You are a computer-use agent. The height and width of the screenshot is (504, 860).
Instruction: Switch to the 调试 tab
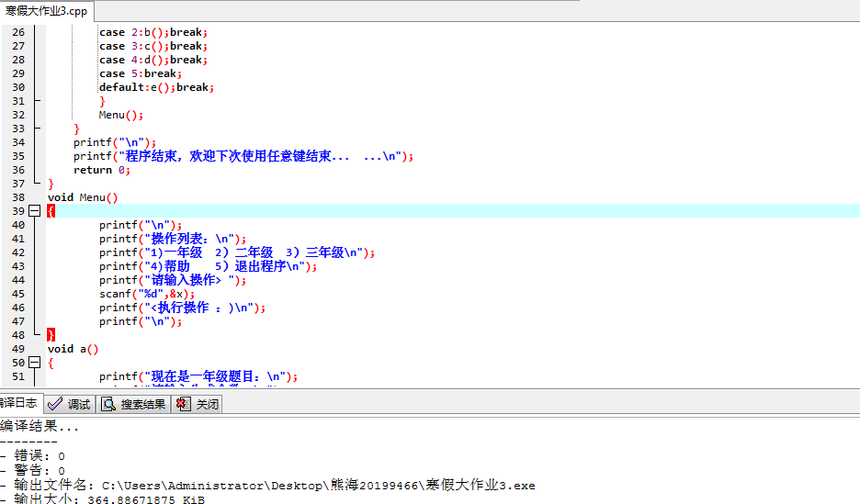(x=69, y=404)
